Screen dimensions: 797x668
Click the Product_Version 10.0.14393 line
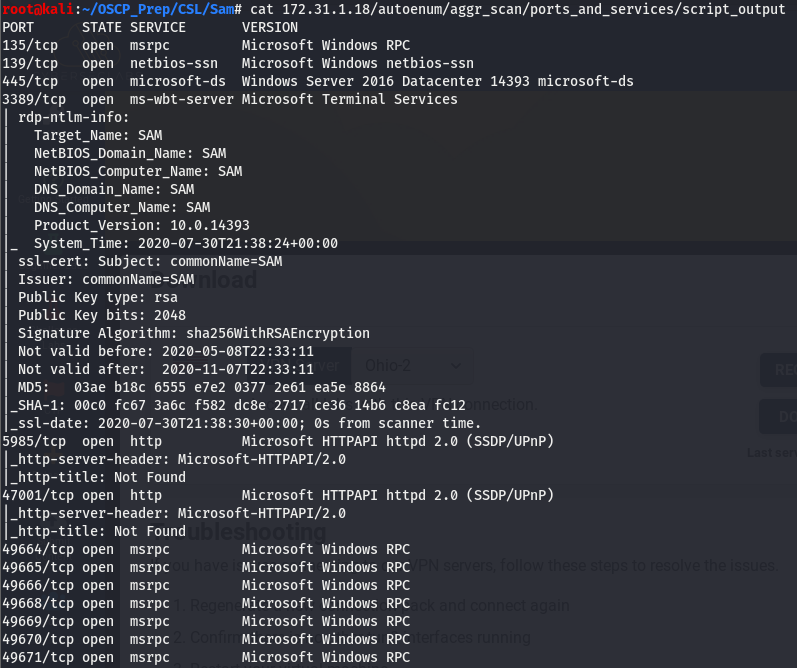point(142,225)
